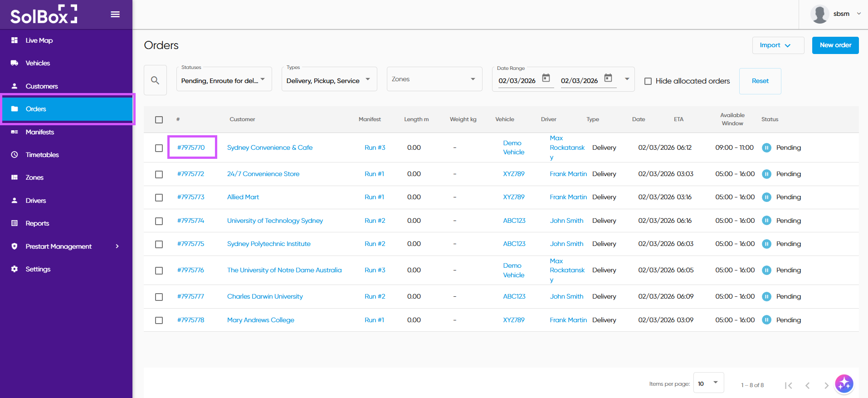Open Manifests in the sidebar
The height and width of the screenshot is (398, 868).
[x=40, y=132]
